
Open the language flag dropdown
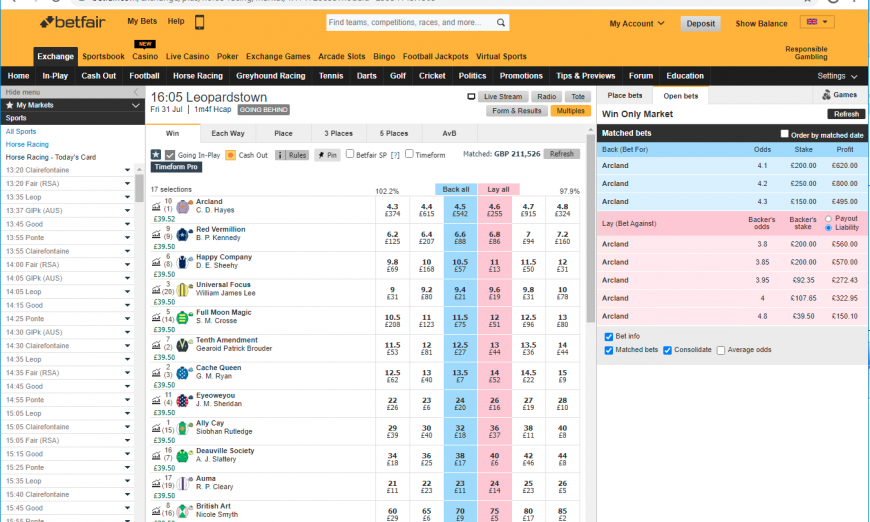pos(817,22)
